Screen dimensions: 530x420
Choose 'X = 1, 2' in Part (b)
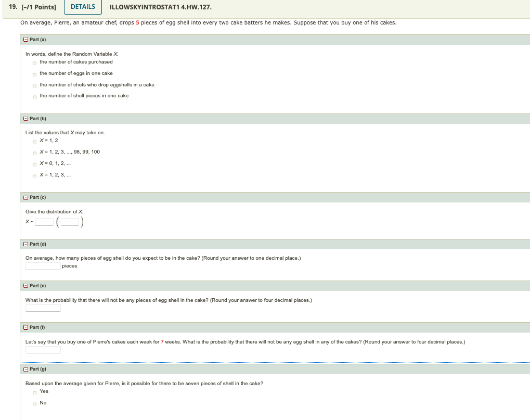(34, 141)
